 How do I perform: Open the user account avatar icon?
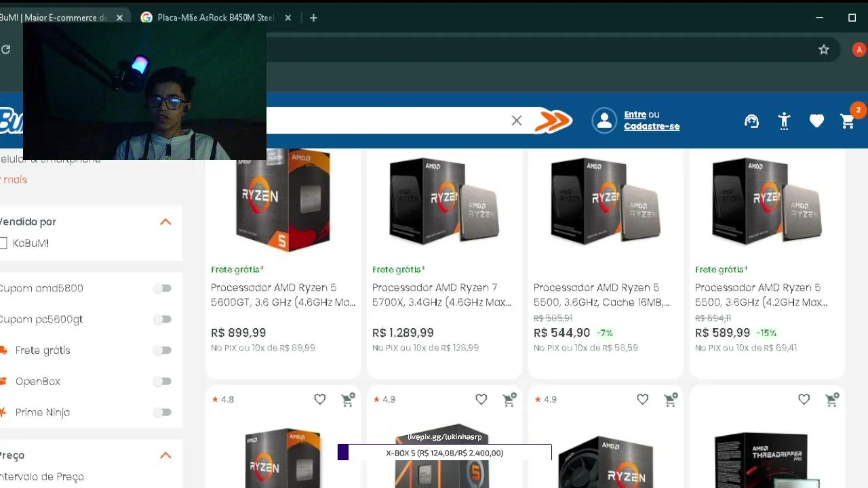[x=604, y=121]
